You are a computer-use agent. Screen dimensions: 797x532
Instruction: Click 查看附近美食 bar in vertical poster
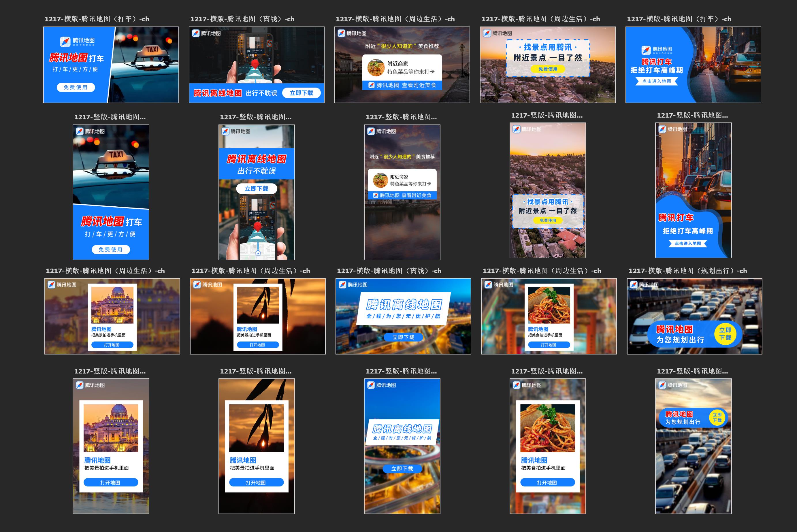pyautogui.click(x=402, y=195)
